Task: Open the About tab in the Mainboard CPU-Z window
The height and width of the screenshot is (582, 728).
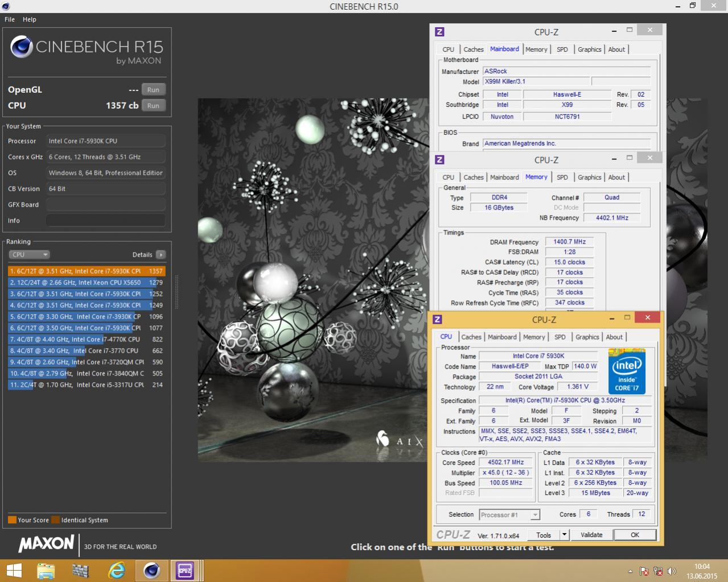Action: tap(616, 49)
